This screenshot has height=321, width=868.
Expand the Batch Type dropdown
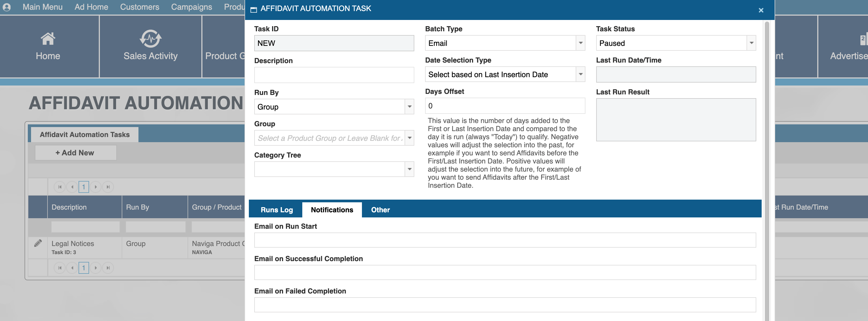click(580, 43)
